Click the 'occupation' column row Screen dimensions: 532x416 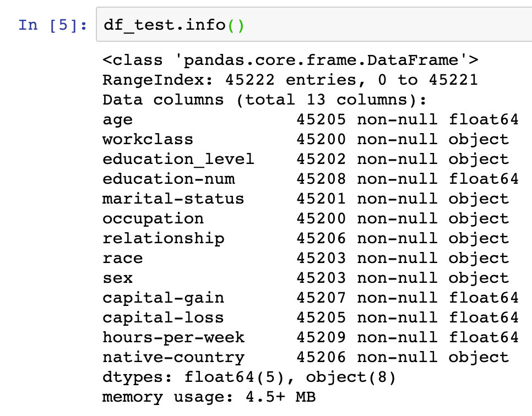click(x=306, y=219)
